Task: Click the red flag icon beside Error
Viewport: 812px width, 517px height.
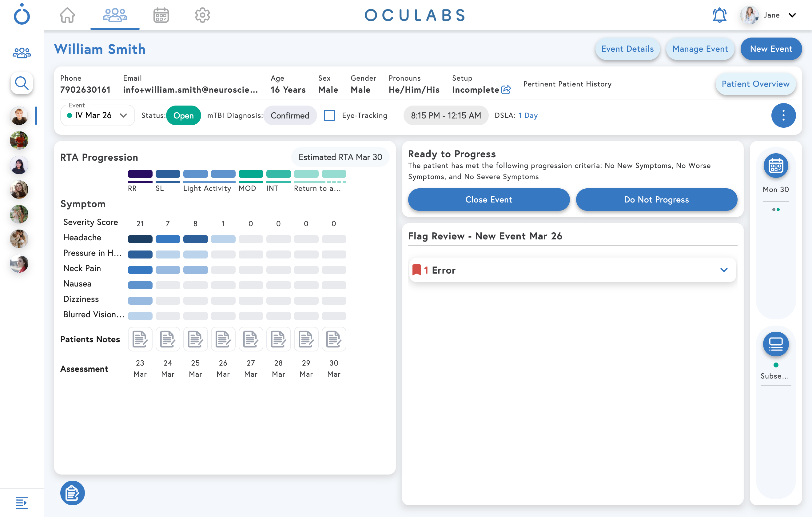Action: pyautogui.click(x=417, y=270)
